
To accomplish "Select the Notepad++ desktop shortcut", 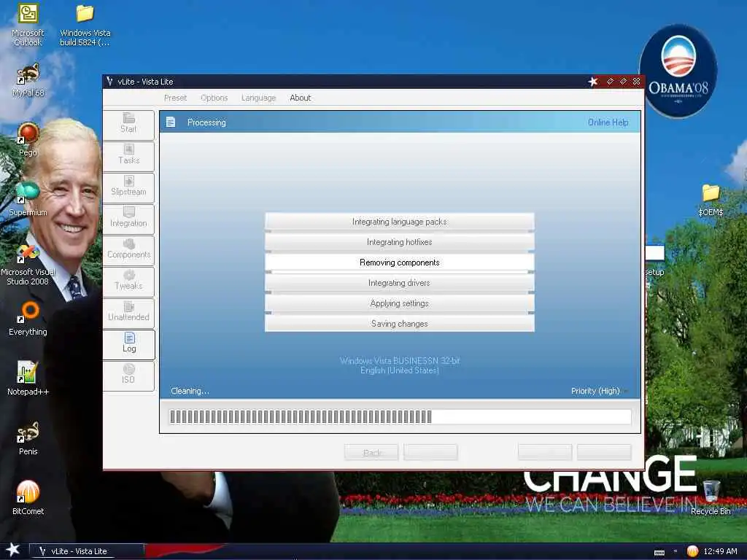I will pyautogui.click(x=28, y=378).
